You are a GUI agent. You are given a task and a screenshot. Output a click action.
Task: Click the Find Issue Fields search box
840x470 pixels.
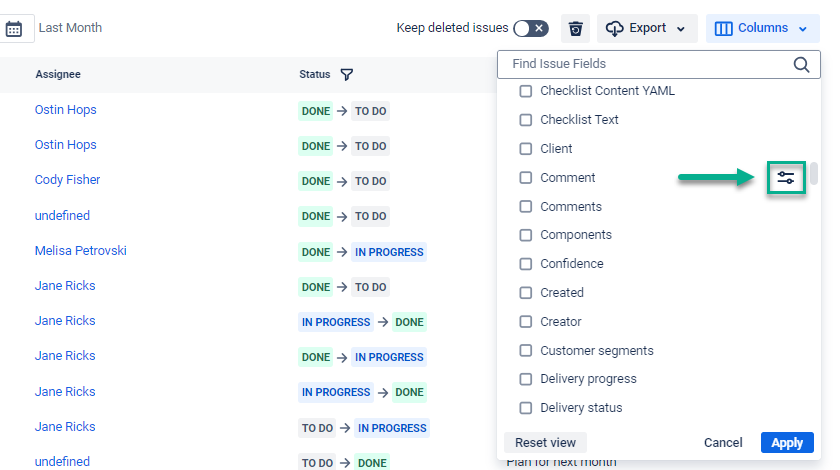pyautogui.click(x=645, y=64)
